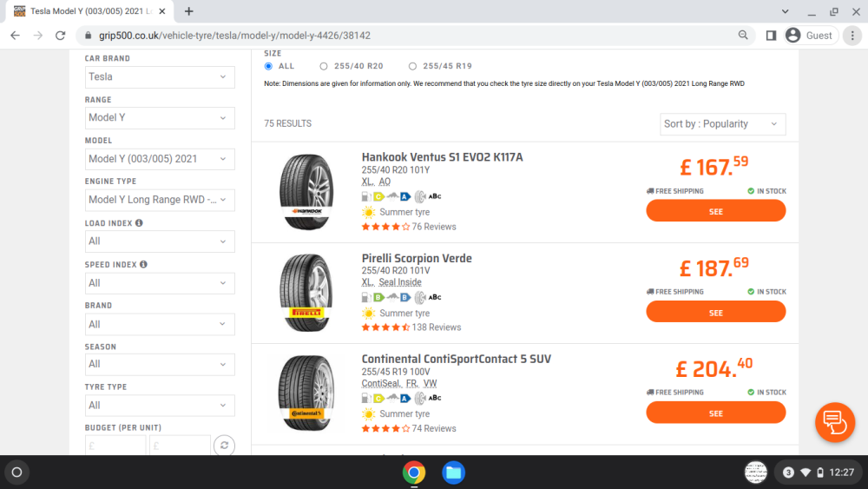
Task: Click Speed Index info icon
Action: 143,264
